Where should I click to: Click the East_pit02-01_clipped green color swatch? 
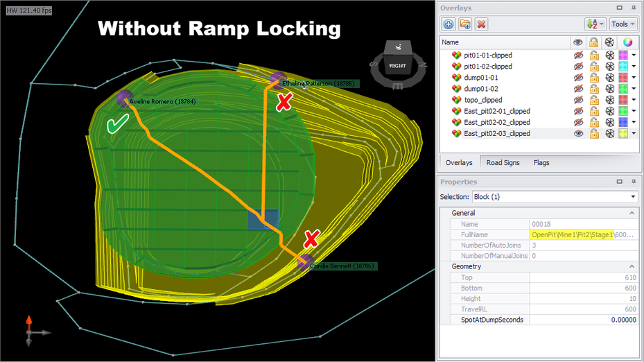coord(623,111)
